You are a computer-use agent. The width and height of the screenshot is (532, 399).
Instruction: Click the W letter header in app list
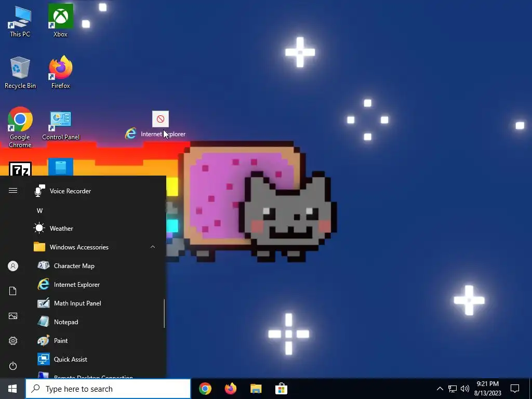(39, 211)
